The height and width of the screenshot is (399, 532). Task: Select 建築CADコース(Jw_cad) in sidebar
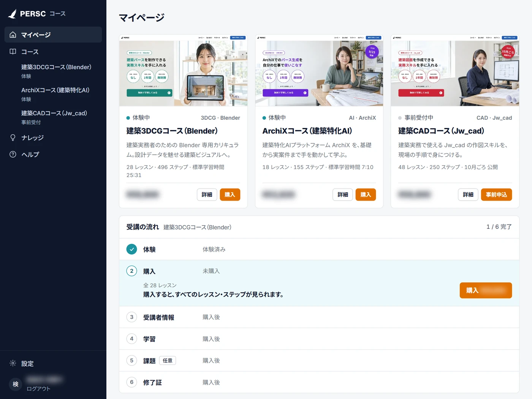[54, 117]
